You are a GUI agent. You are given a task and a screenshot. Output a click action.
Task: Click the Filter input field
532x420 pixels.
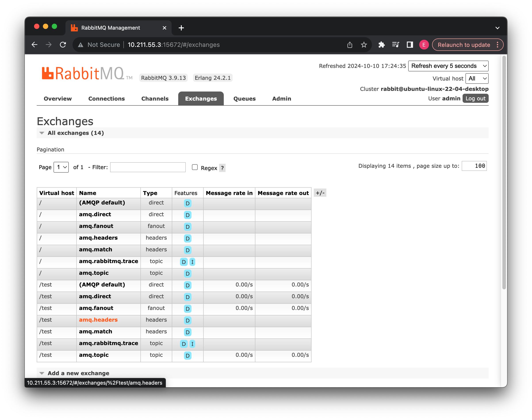pyautogui.click(x=148, y=167)
